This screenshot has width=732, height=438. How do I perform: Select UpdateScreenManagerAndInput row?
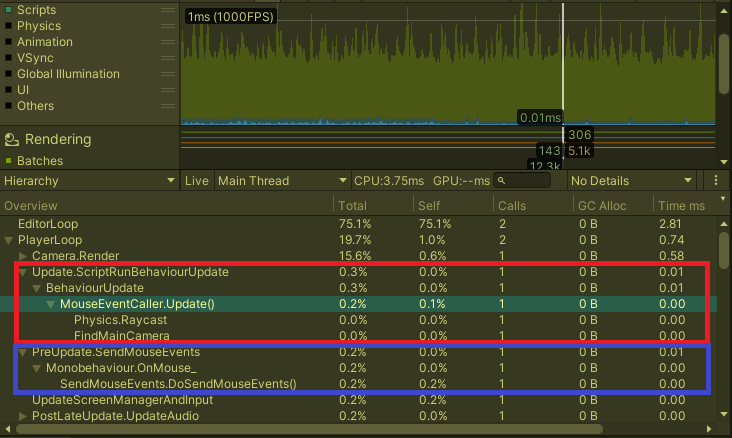coord(358,400)
